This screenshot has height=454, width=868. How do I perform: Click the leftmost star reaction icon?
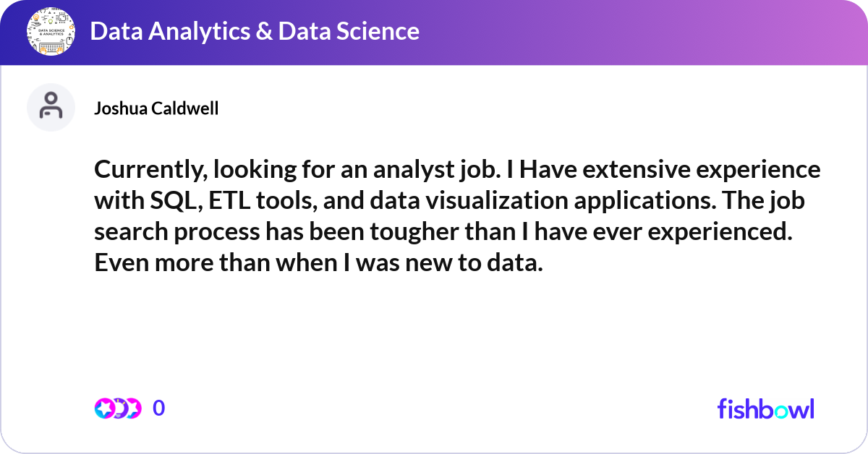[105, 408]
